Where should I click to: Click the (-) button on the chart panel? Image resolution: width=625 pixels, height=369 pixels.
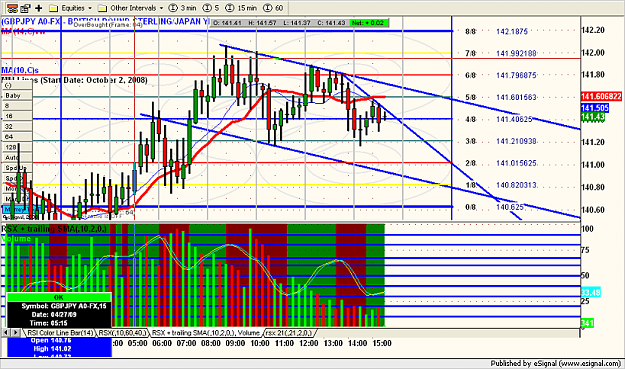(x=17, y=85)
